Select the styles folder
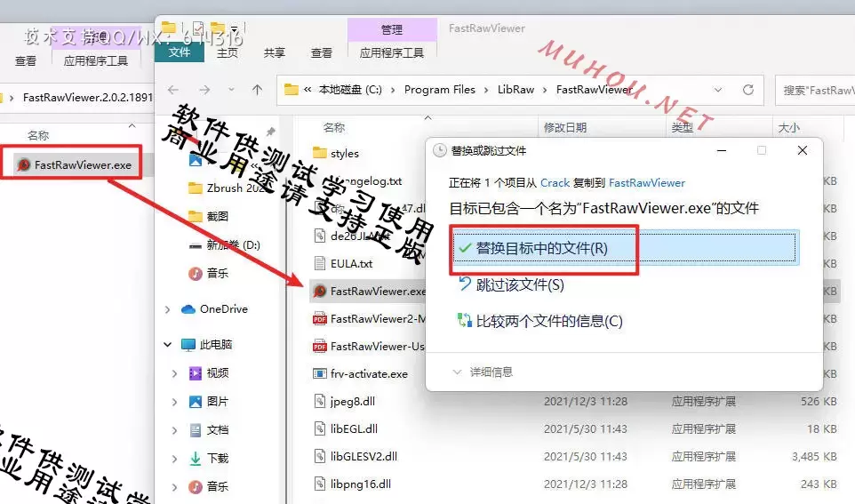Image resolution: width=855 pixels, height=504 pixels. (x=336, y=153)
